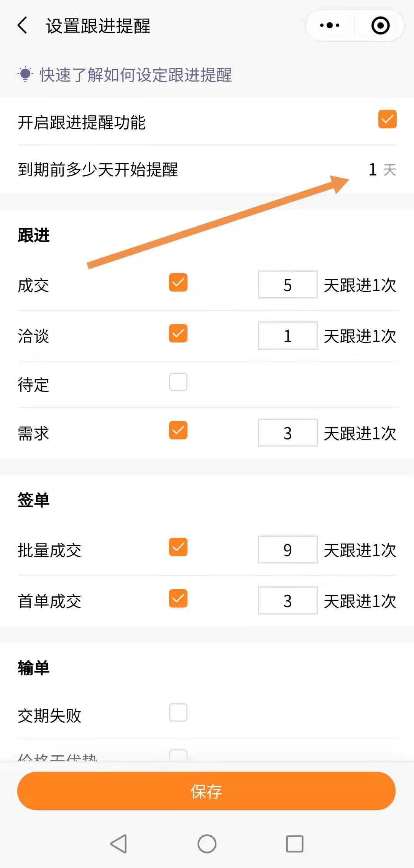This screenshot has width=414, height=868.
Task: Edit the 需求 follow-up days field
Action: (287, 433)
